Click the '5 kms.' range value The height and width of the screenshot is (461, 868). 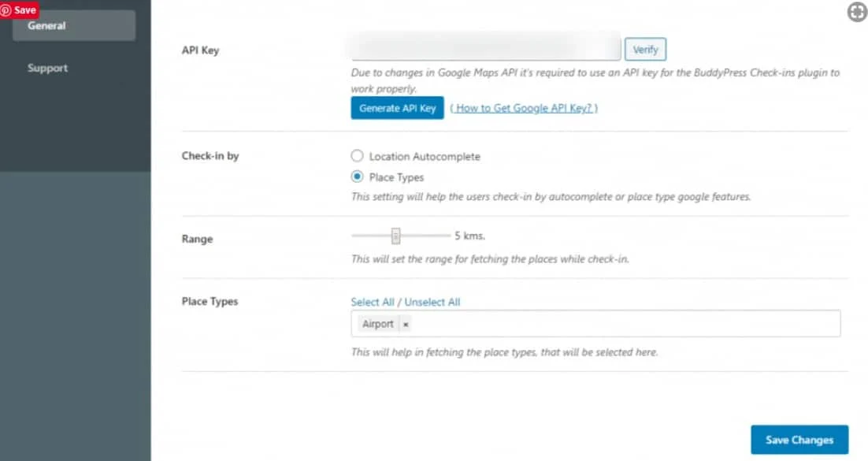(470, 236)
